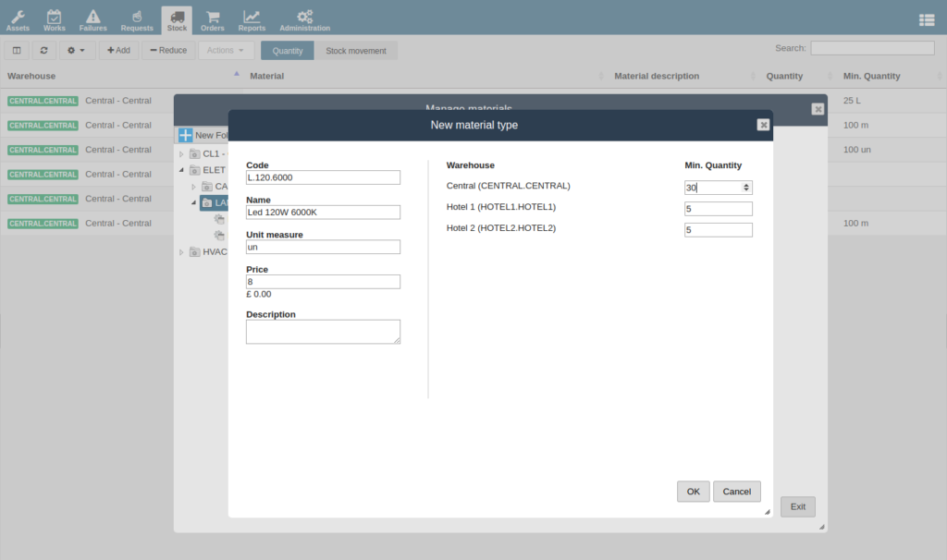Open the Works calendar module
The width and height of the screenshot is (947, 560).
click(x=54, y=18)
